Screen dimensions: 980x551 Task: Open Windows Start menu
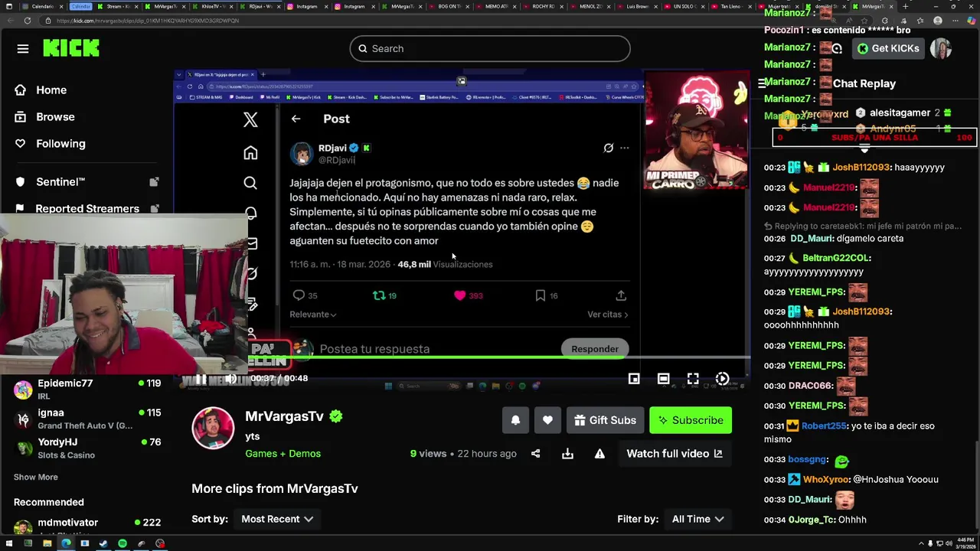[x=9, y=544]
